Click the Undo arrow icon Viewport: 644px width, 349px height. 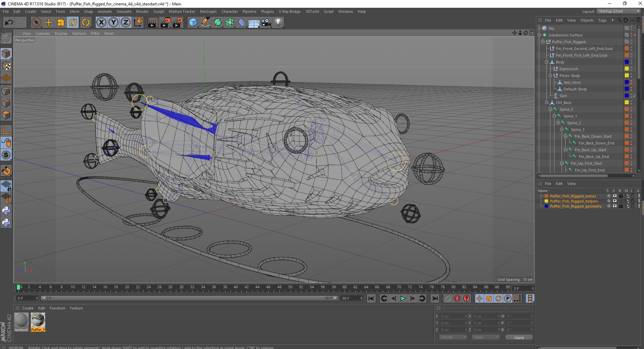click(9, 23)
